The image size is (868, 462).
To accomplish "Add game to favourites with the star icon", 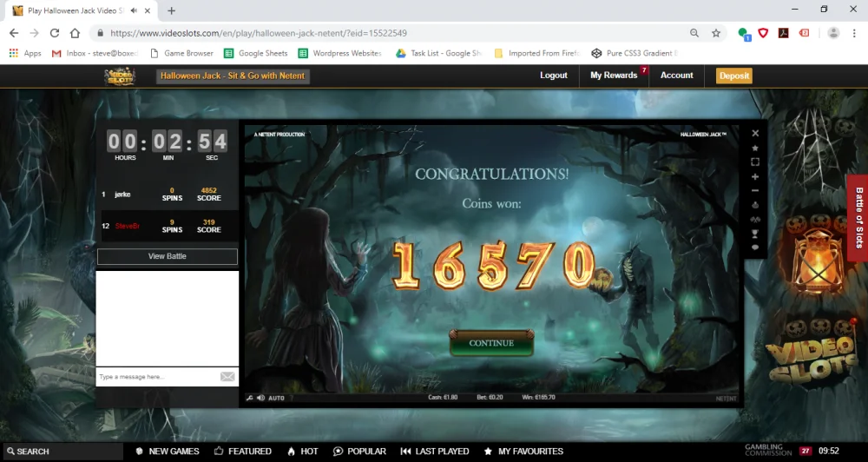I will [755, 148].
